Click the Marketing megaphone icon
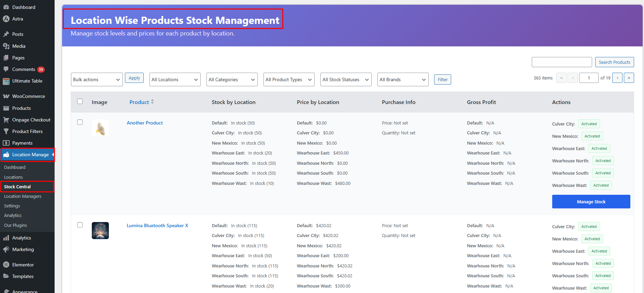644x293 pixels. (x=6, y=249)
